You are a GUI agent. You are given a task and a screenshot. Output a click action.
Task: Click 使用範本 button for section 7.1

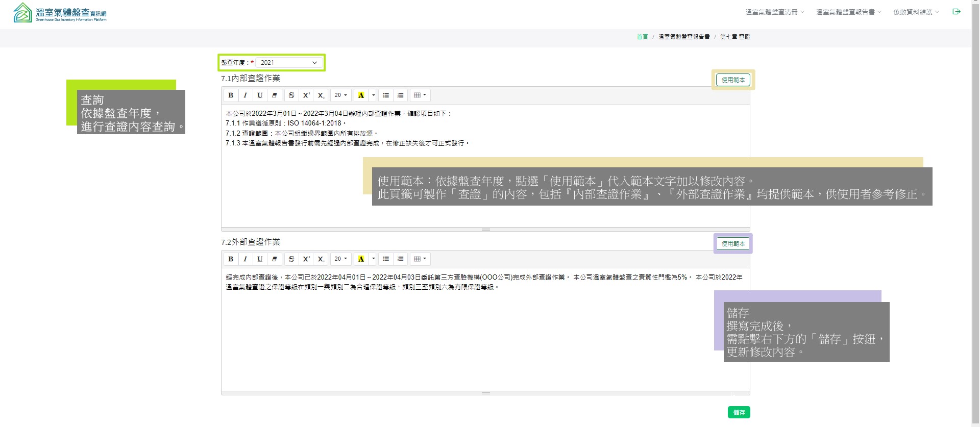[733, 80]
